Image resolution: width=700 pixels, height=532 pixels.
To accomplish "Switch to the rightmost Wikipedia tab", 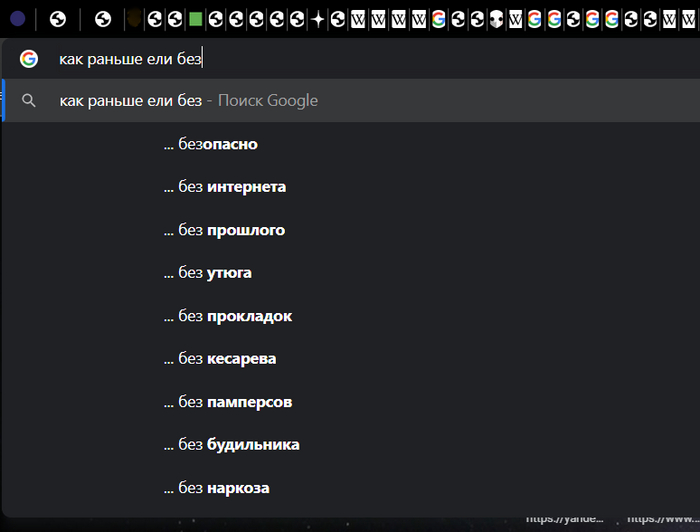I will [515, 18].
